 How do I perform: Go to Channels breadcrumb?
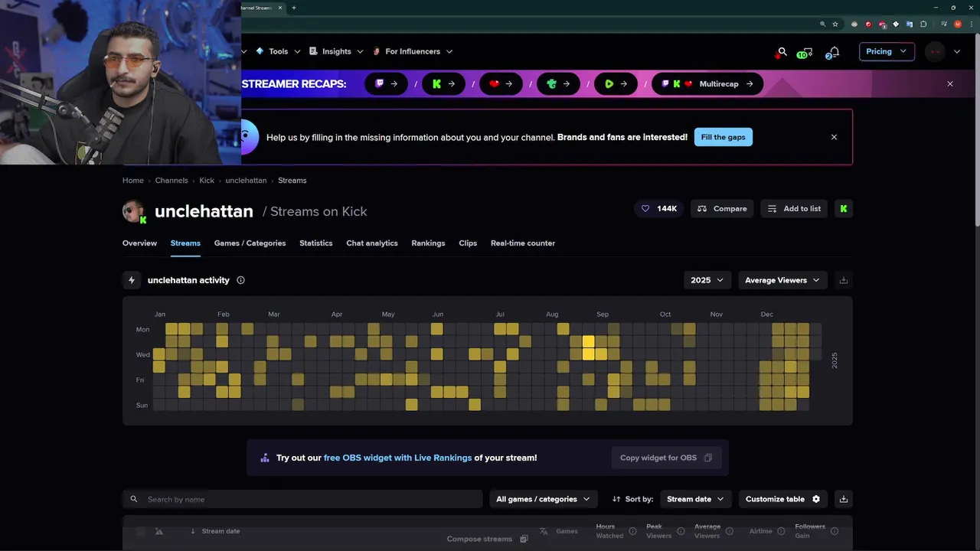point(171,181)
